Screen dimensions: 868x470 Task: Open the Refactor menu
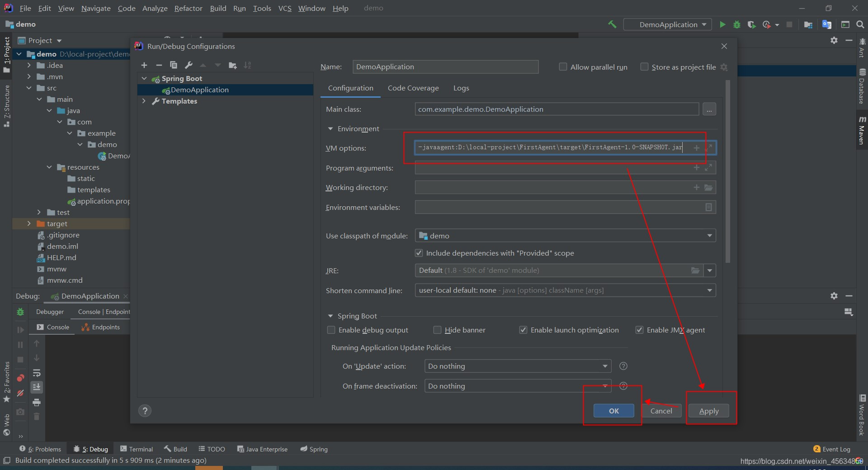tap(188, 8)
